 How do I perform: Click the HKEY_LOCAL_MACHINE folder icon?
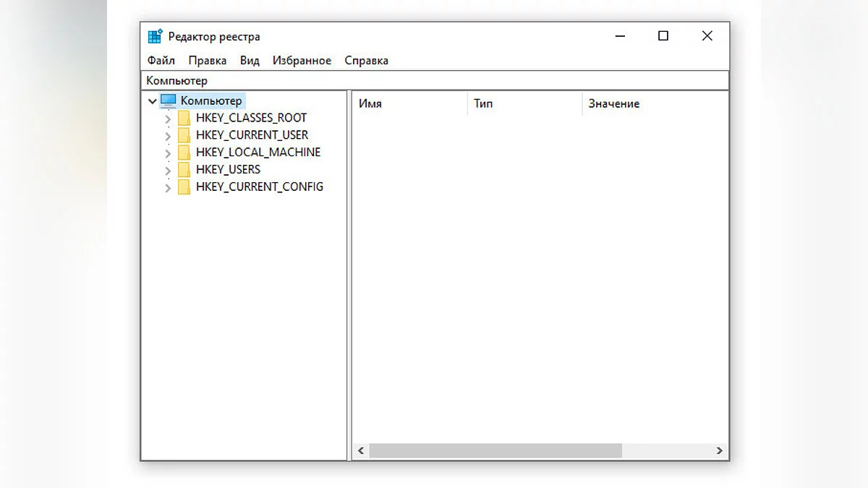pyautogui.click(x=184, y=153)
